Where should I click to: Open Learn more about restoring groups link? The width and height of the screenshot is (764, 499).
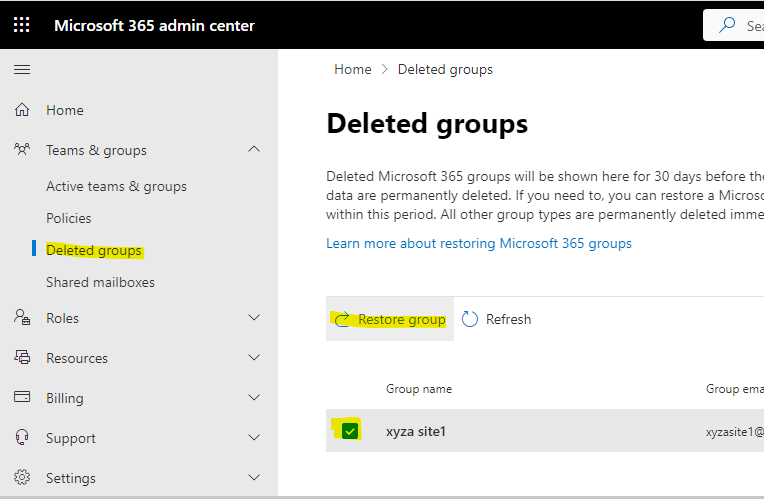click(x=479, y=243)
